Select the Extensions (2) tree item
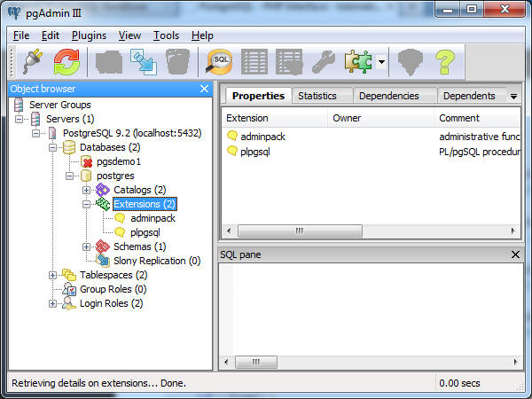 pyautogui.click(x=145, y=204)
